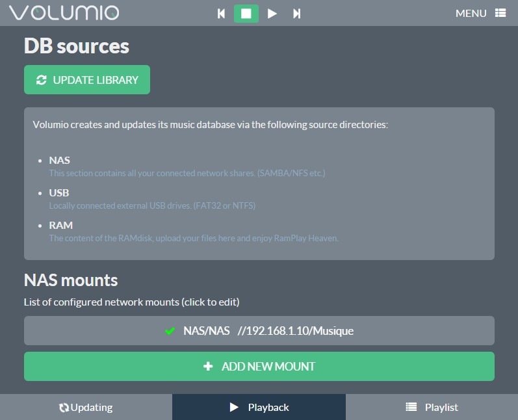Image resolution: width=518 pixels, height=420 pixels.
Task: Switch to the Playback tab
Action: point(259,407)
